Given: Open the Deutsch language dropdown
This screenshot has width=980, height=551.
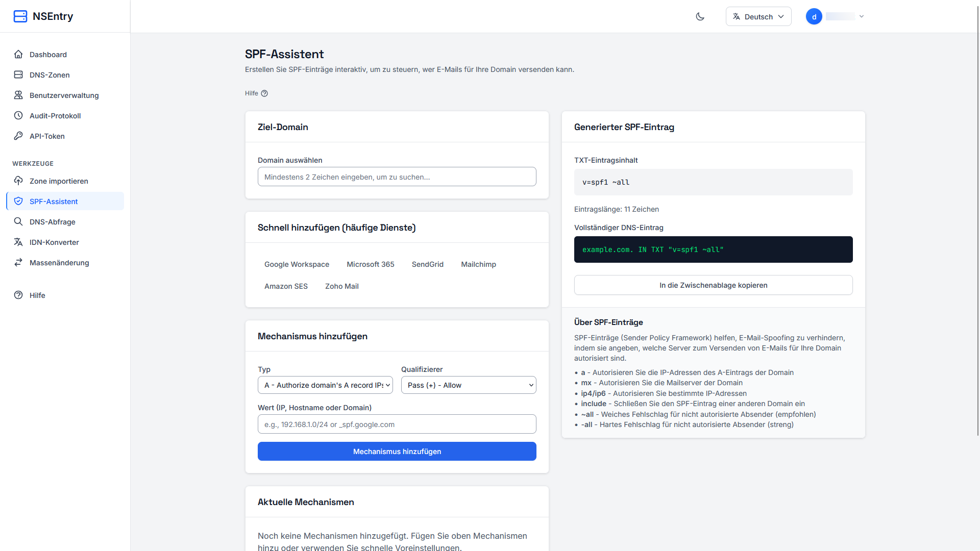Looking at the screenshot, I should click(758, 16).
